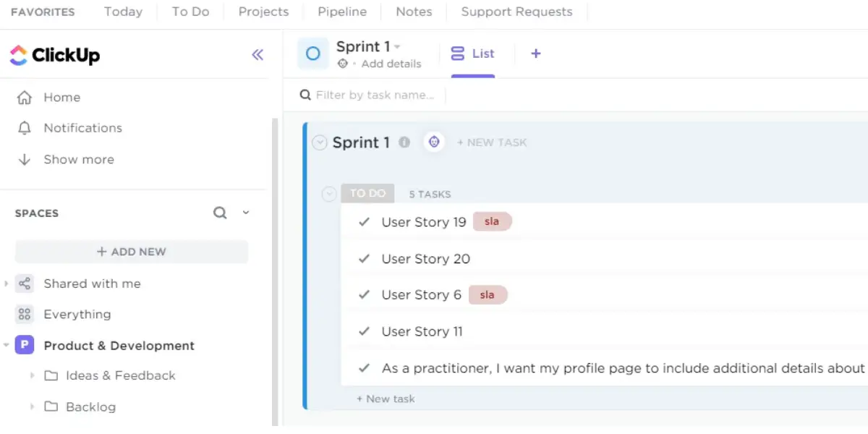Image resolution: width=868 pixels, height=434 pixels.
Task: Open the Projects favorite tab
Action: tap(263, 12)
